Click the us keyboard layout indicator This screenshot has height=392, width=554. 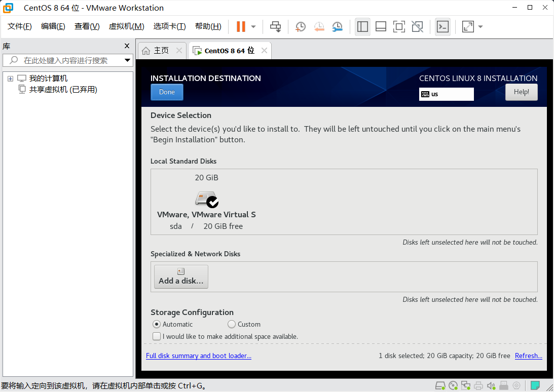446,94
